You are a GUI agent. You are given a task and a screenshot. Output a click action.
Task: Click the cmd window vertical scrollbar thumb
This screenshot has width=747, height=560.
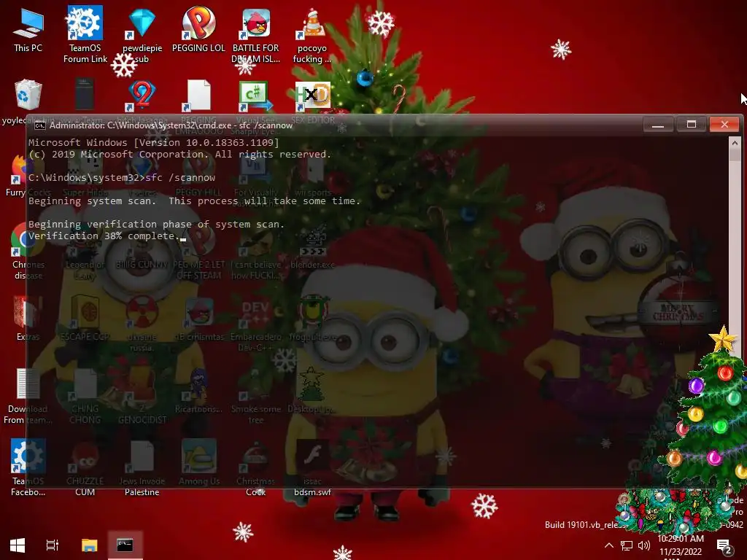coord(735,155)
